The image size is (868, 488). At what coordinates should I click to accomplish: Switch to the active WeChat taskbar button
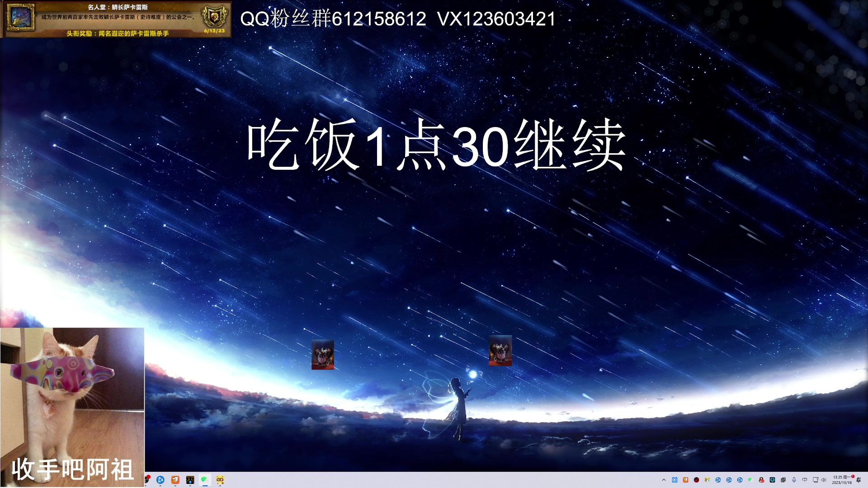coord(205,480)
